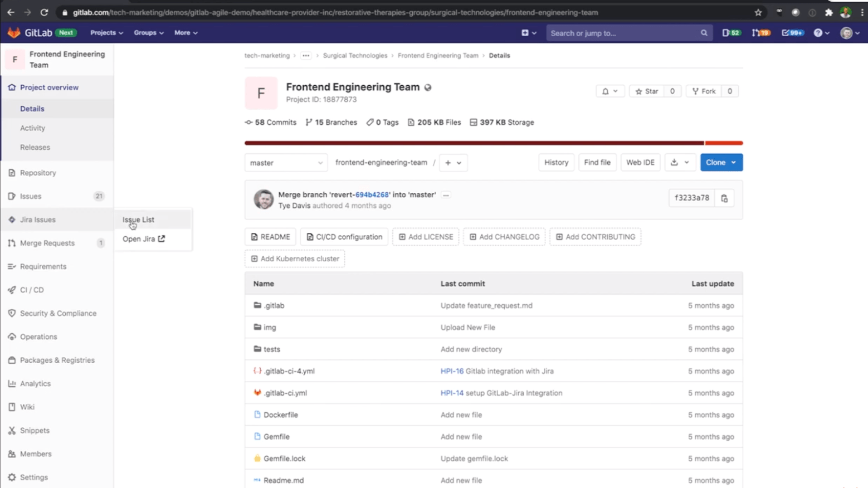Open Analytics in sidebar
The height and width of the screenshot is (497, 868).
[x=57, y=383]
